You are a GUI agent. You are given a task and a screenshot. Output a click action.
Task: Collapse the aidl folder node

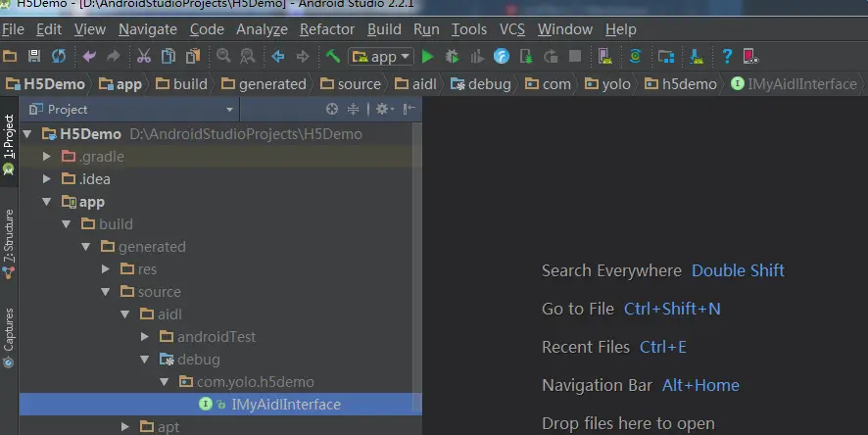125,314
